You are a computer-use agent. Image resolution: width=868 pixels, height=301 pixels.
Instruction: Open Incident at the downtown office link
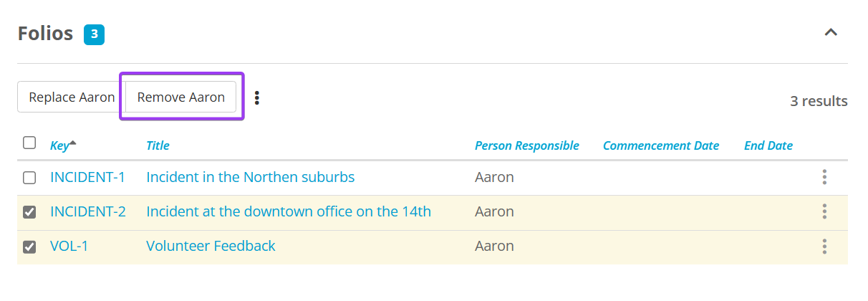289,211
